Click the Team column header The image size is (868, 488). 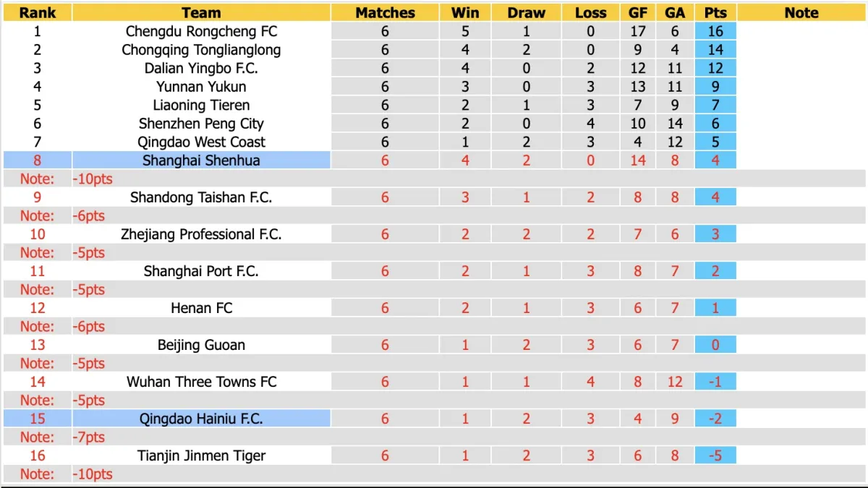[201, 12]
